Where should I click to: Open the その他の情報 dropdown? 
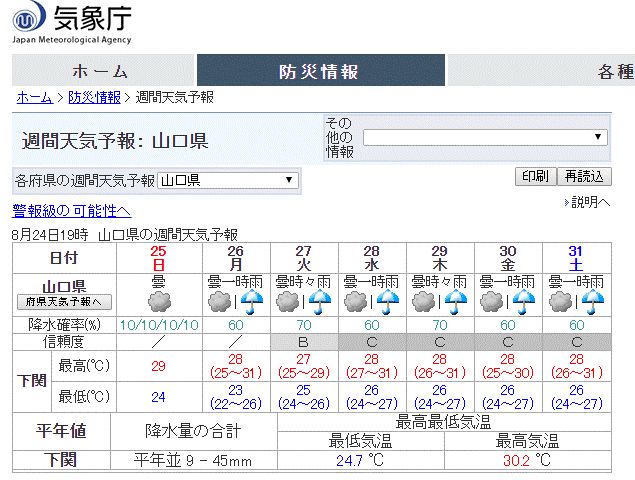click(485, 137)
